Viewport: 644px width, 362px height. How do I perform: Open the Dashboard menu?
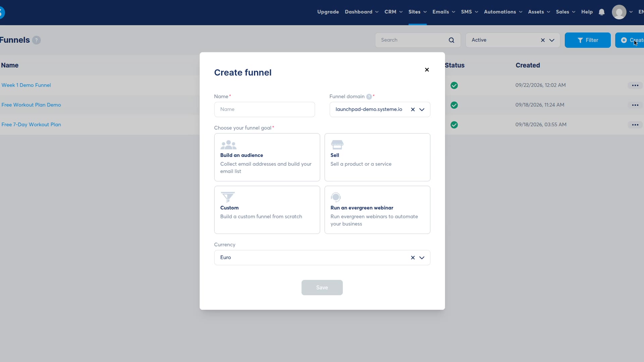point(362,12)
